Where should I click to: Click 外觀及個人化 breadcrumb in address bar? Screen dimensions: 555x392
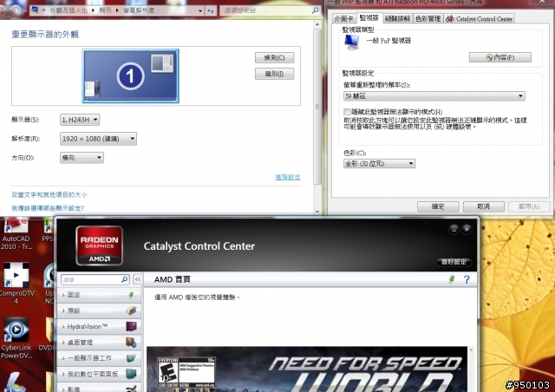[x=69, y=10]
